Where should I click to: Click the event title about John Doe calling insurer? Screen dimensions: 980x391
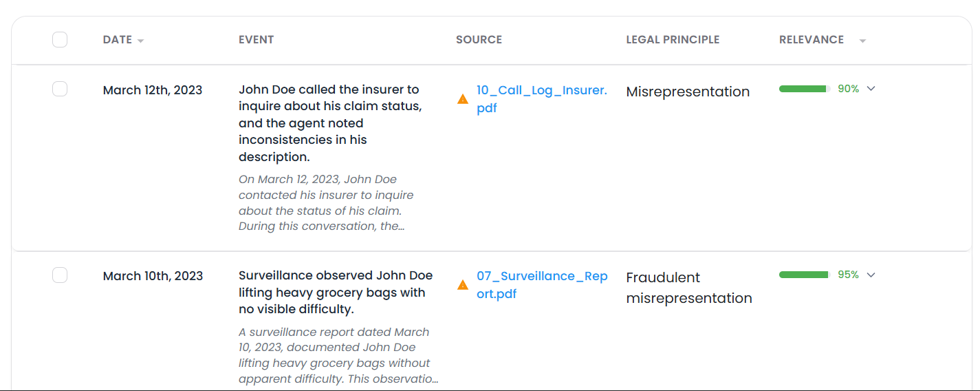(330, 123)
